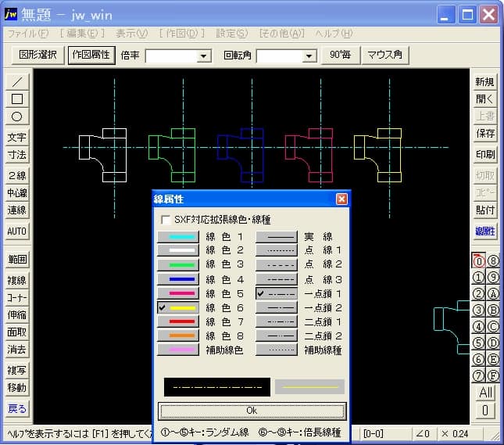Select 点線 3 line type
This screenshot has height=445, width=504.
[277, 279]
